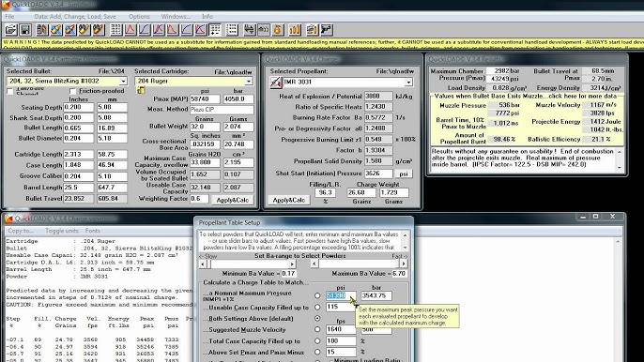
Task: Click left arrow of Minimum Ba slider
Action: click(x=203, y=264)
